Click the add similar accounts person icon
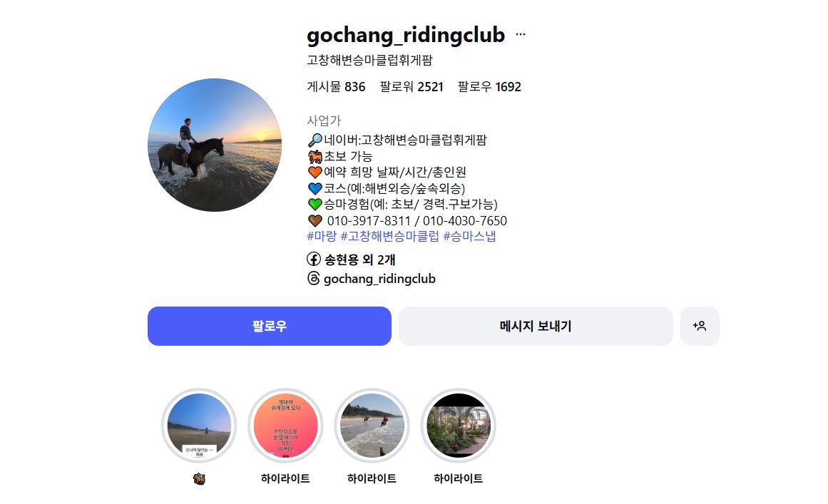This screenshot has width=828, height=504. (x=700, y=326)
